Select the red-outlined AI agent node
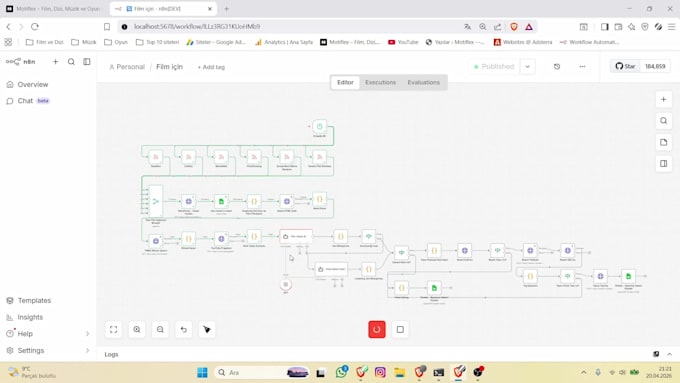 296,236
